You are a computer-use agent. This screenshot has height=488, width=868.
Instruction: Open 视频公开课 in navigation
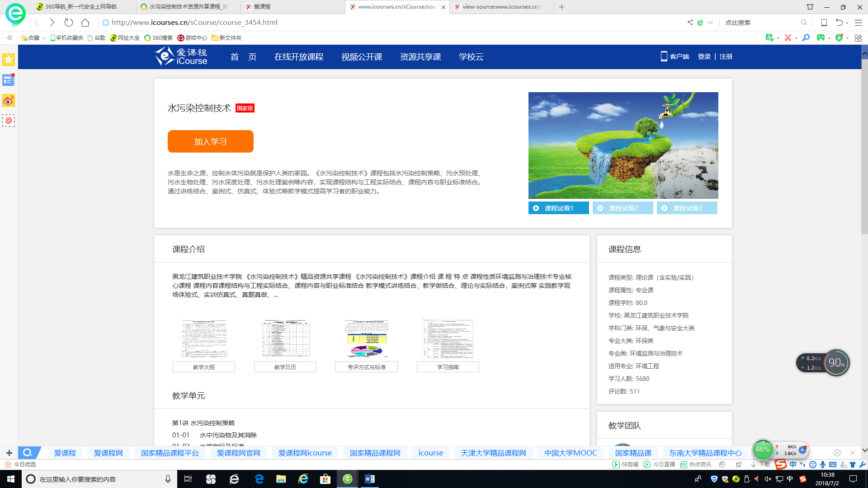[362, 56]
